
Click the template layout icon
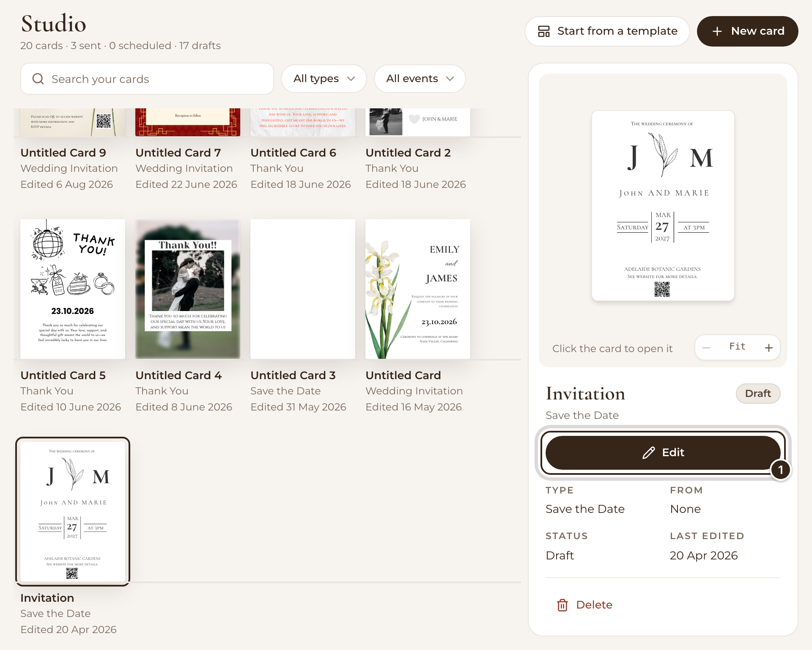coord(543,31)
